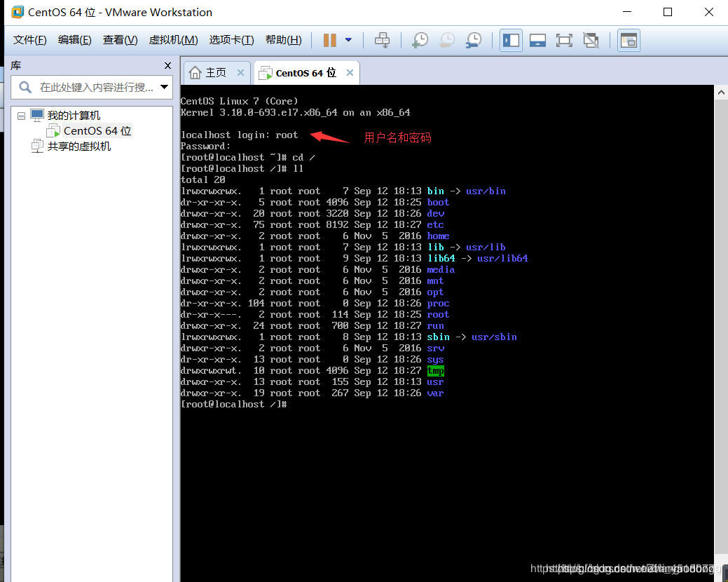Show the console view icon

point(629,41)
